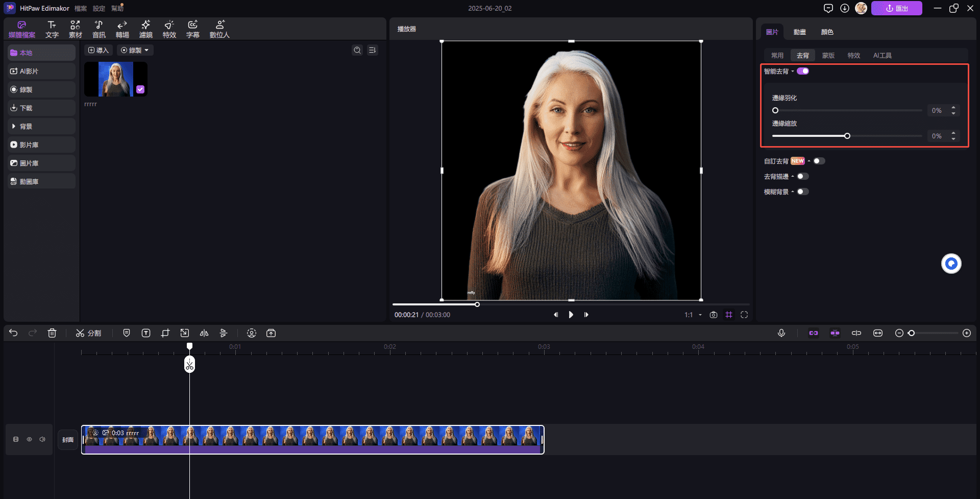
Task: Open the 特效 (Effects) tab
Action: (169, 29)
